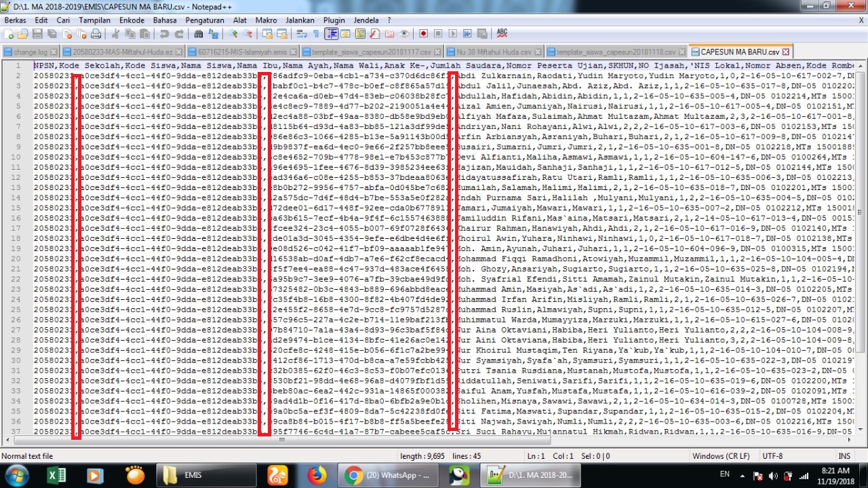
Task: Open the Pengaturan menu
Action: pyautogui.click(x=204, y=20)
